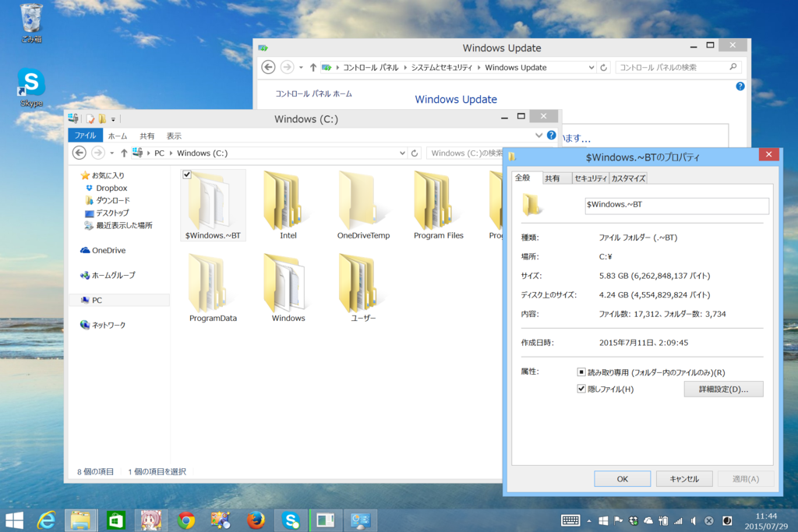Expand the Explorer ribbon chevron
The width and height of the screenshot is (798, 532).
tap(538, 136)
